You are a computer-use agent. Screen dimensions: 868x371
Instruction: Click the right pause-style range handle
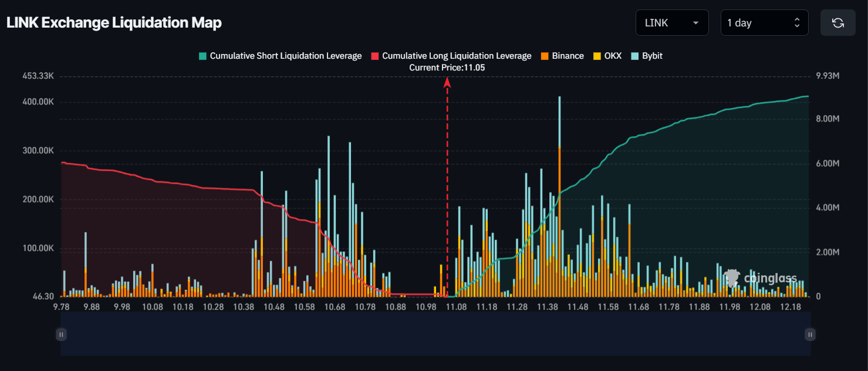click(x=810, y=335)
